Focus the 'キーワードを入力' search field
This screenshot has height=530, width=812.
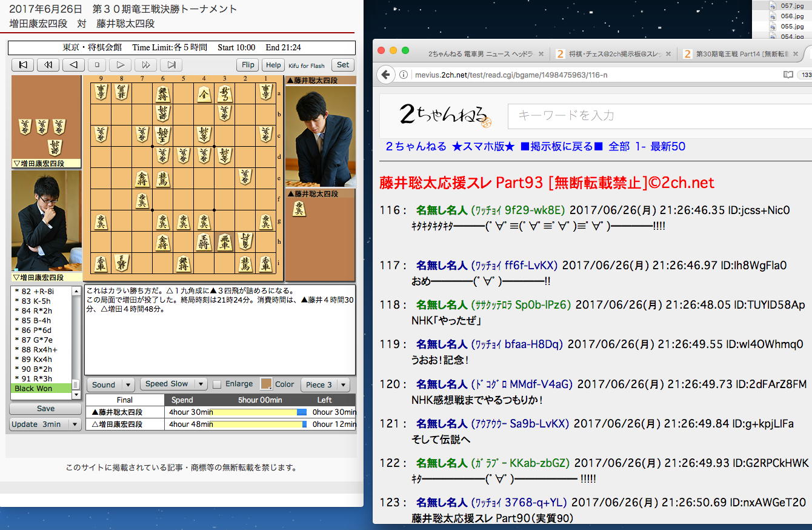[660, 115]
